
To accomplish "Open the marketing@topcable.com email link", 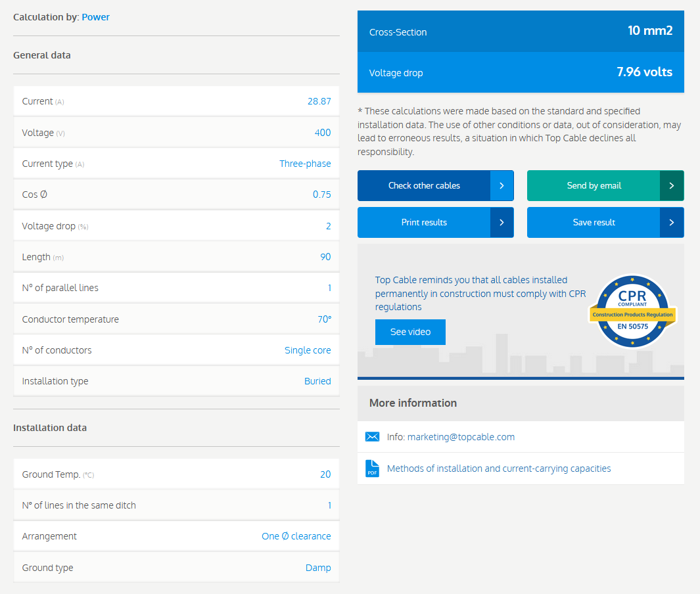I will pos(461,437).
